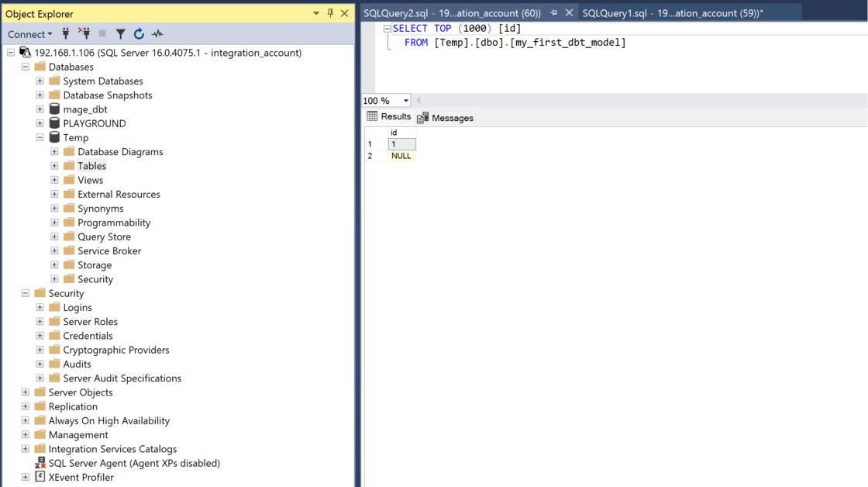The height and width of the screenshot is (487, 868).
Task: Click the Filter funnel icon
Action: pos(120,34)
